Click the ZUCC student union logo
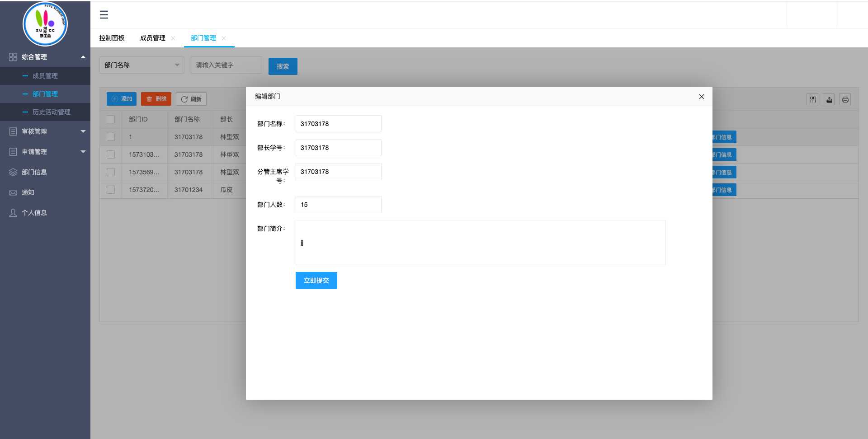The image size is (868, 439). click(45, 24)
